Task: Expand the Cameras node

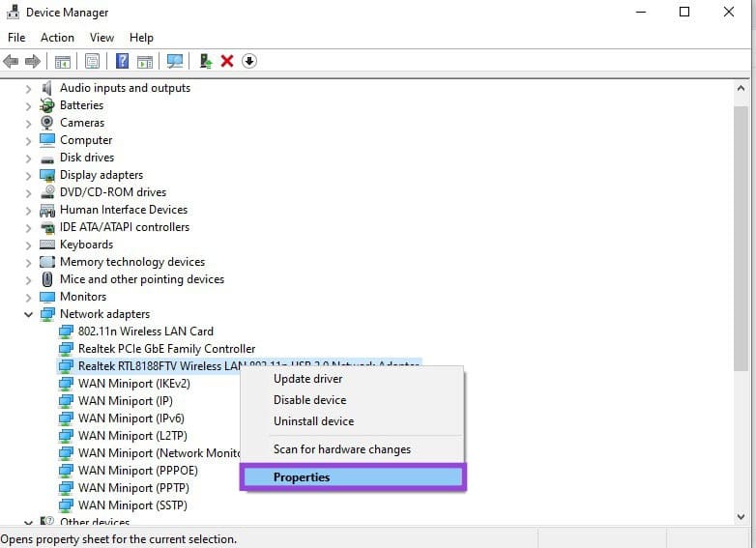Action: coord(28,124)
